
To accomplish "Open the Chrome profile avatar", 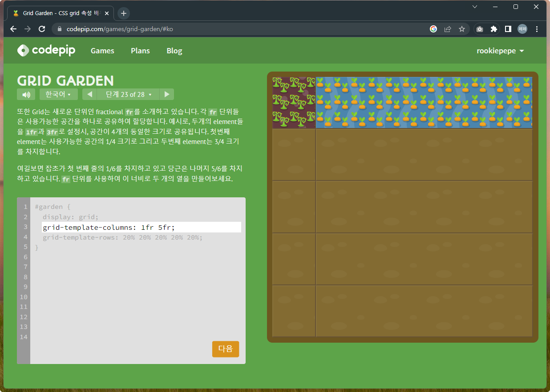I will (522, 29).
